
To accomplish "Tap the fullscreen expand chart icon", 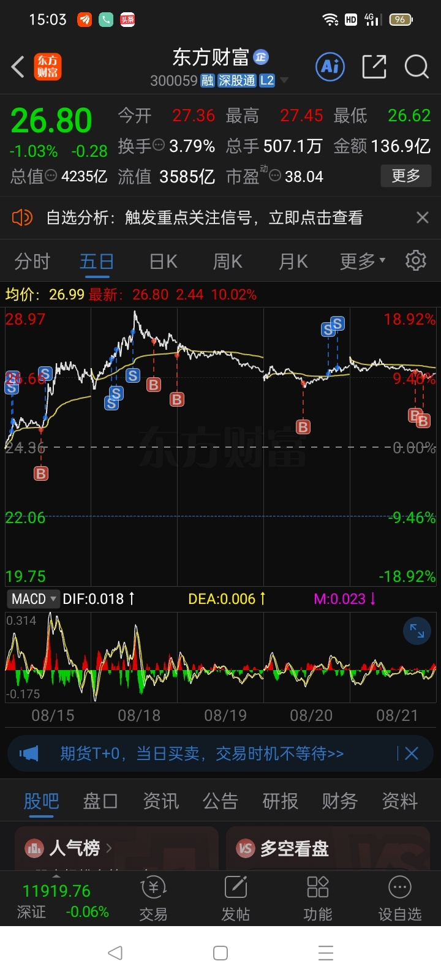I will 417,631.
